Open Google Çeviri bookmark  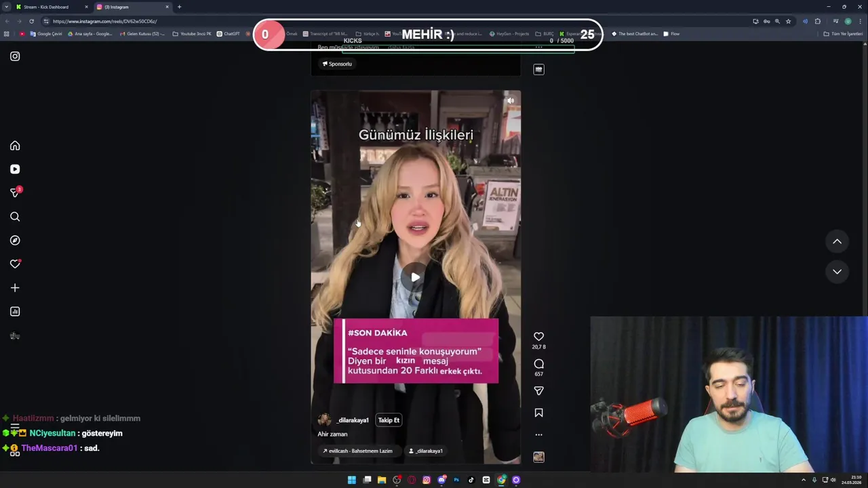[46, 34]
